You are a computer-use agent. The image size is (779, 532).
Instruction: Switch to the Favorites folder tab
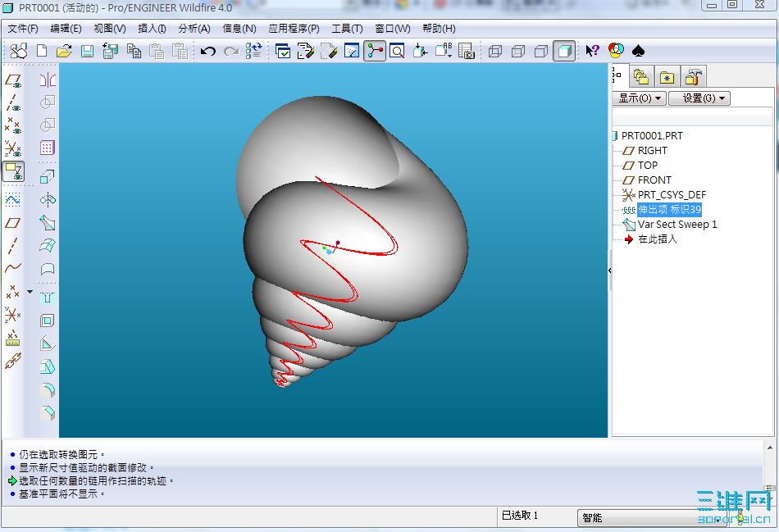667,77
